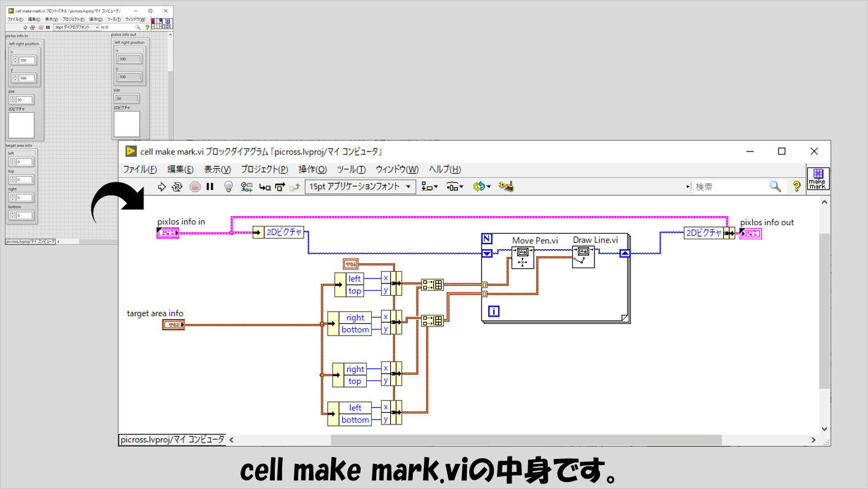Click Abort Execution in block diagram toolbar

click(x=194, y=187)
